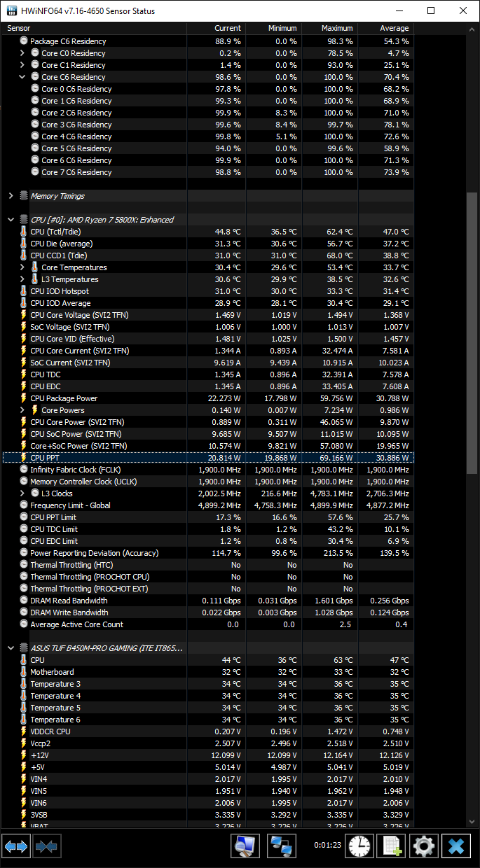The width and height of the screenshot is (480, 868).
Task: Expand the Core Powers group
Action: coord(22,410)
